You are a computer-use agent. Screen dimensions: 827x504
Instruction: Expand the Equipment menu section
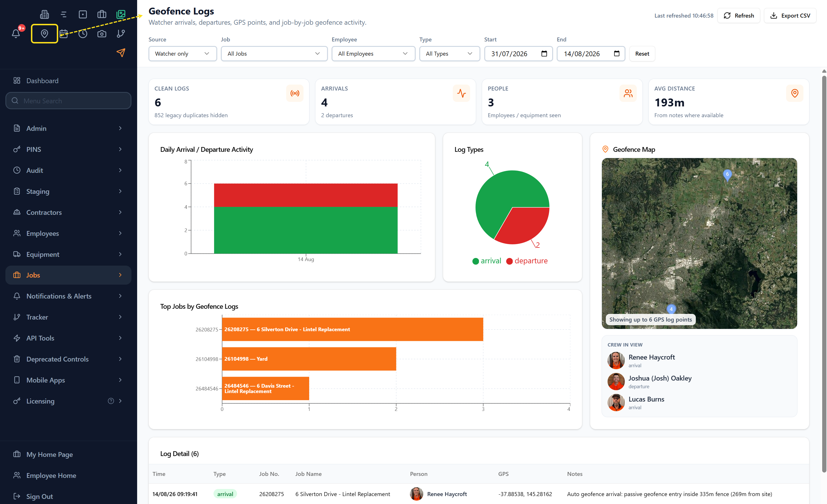68,254
